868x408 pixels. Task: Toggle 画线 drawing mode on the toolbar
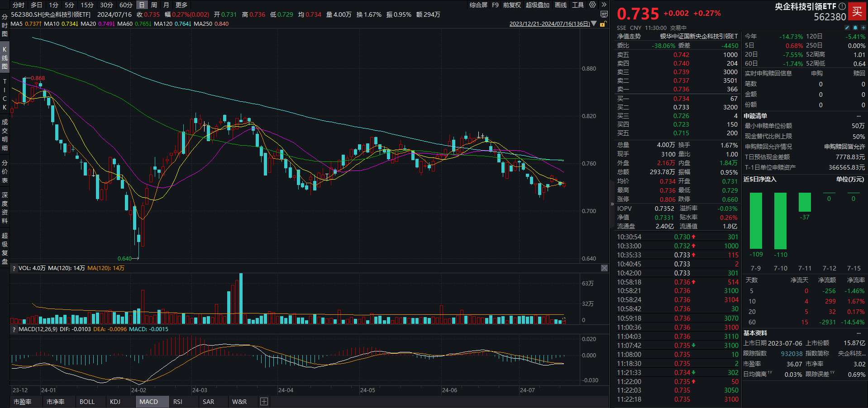click(x=561, y=5)
